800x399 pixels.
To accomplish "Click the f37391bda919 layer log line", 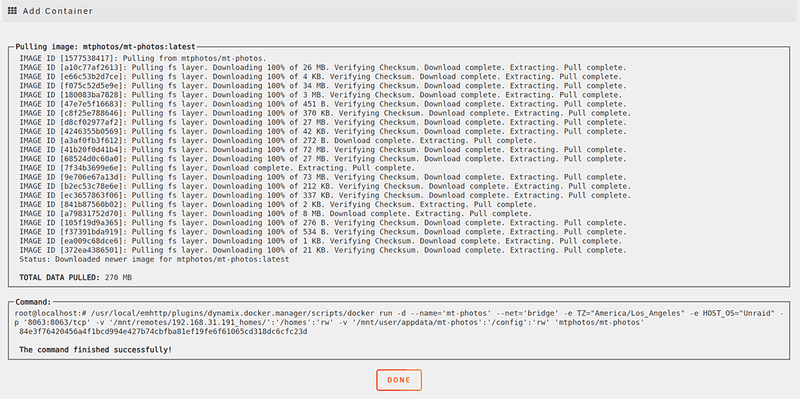I will click(x=322, y=232).
